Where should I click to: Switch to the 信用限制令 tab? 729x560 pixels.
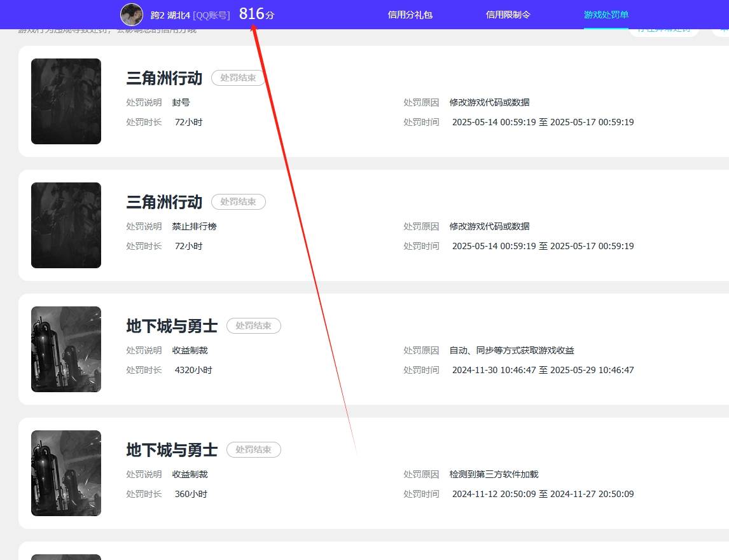[x=507, y=14]
